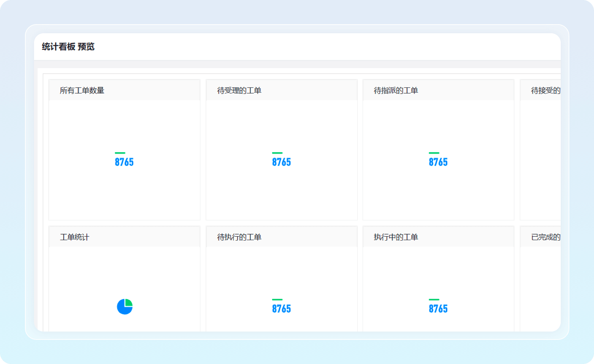Viewport: 594px width, 364px height.
Task: Click green indicator bar in 待受理的工单 card
Action: coord(277,153)
